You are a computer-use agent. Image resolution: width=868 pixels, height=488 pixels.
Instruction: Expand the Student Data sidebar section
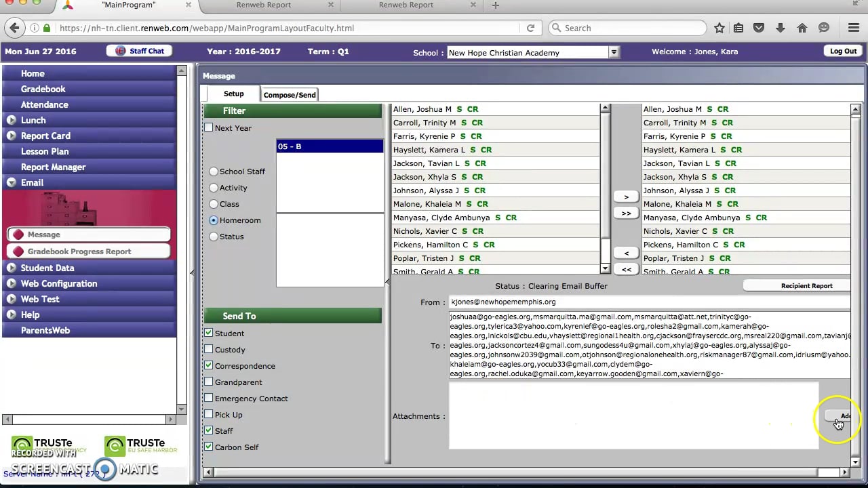12,268
